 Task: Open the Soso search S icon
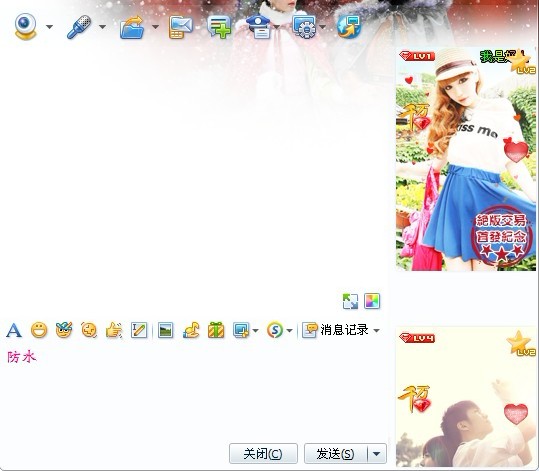[275, 330]
